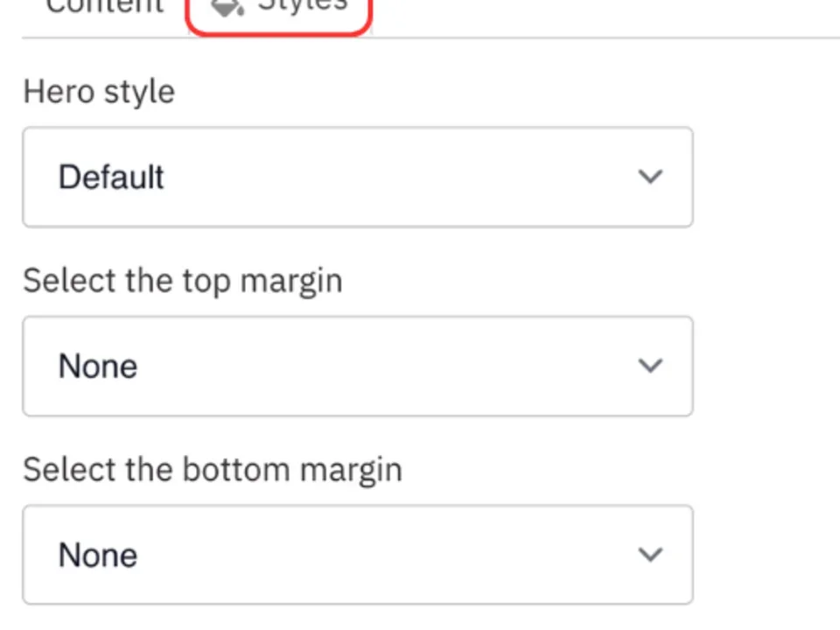Click the Select the top margin label
Viewport: 840px width, 630px height.
click(x=182, y=280)
